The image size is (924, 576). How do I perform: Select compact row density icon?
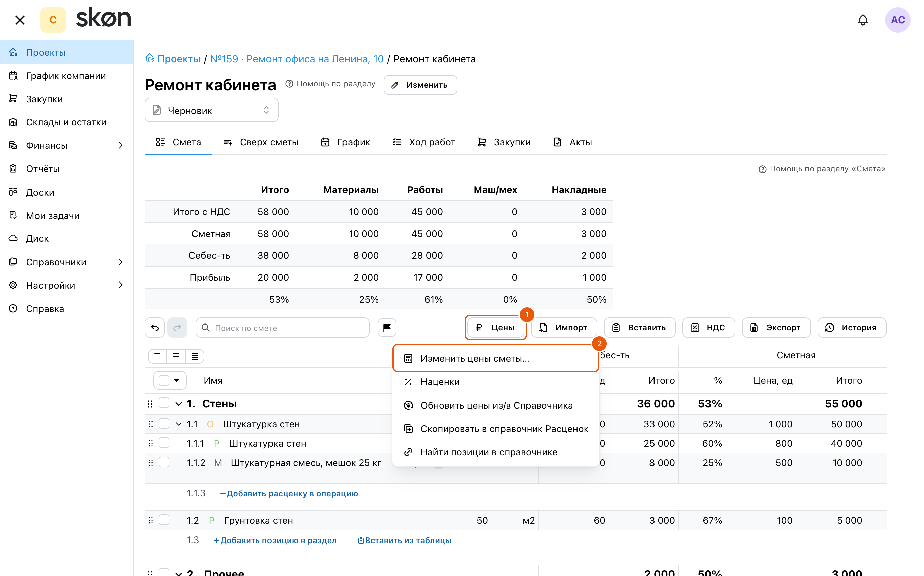(157, 356)
